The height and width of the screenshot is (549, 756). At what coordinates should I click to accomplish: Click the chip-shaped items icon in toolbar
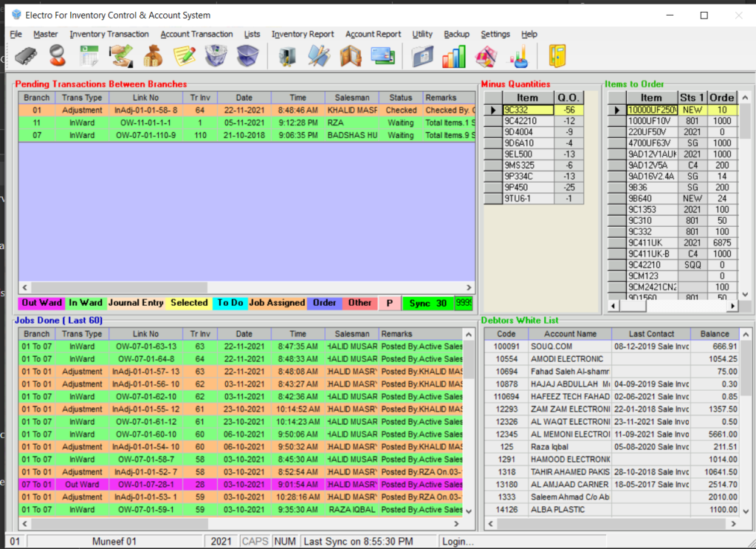click(24, 56)
